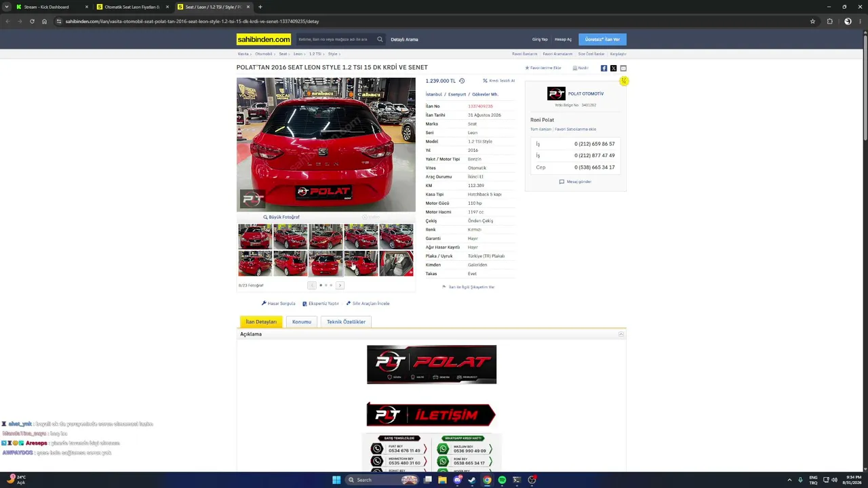
Task: Click Mesaj gönder link
Action: [575, 182]
